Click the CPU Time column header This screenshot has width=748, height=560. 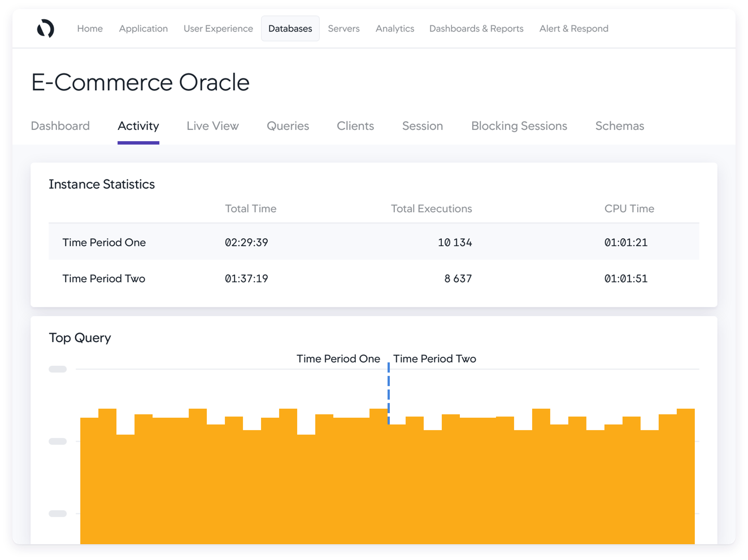[629, 209]
